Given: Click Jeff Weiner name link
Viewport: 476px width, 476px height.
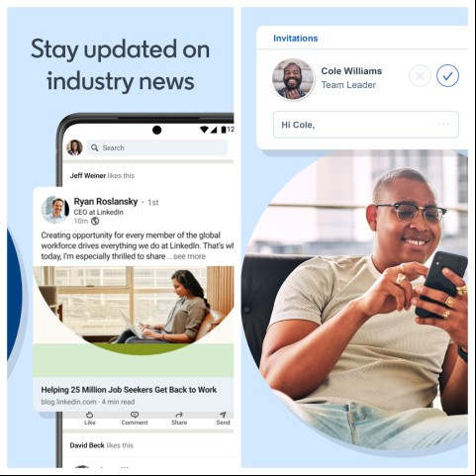Looking at the screenshot, I should click(x=88, y=175).
